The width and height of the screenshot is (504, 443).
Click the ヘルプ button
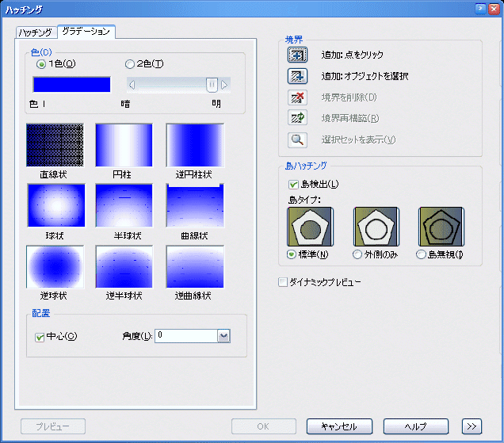click(415, 426)
